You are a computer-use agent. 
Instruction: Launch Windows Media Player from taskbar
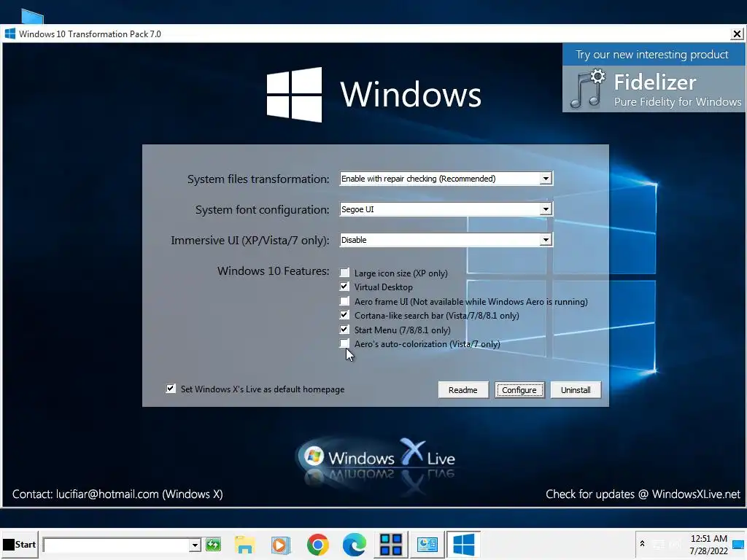pos(281,544)
